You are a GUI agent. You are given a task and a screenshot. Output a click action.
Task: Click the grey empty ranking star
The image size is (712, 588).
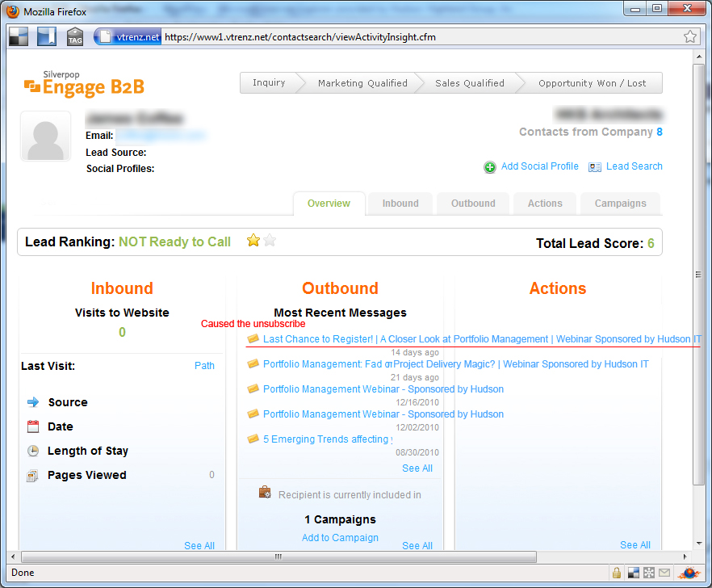[270, 241]
